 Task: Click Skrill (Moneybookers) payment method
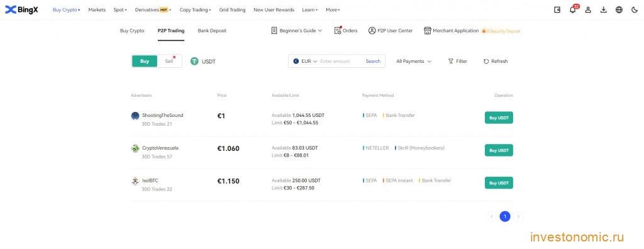(419, 148)
